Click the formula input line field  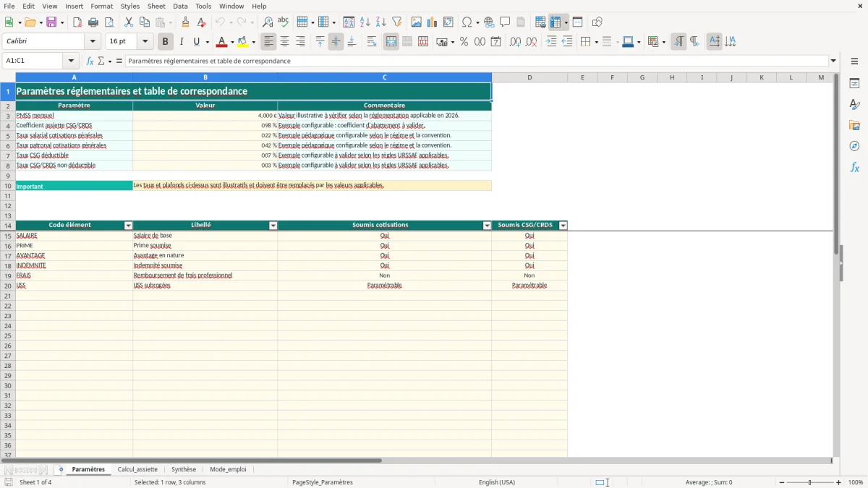(477, 61)
